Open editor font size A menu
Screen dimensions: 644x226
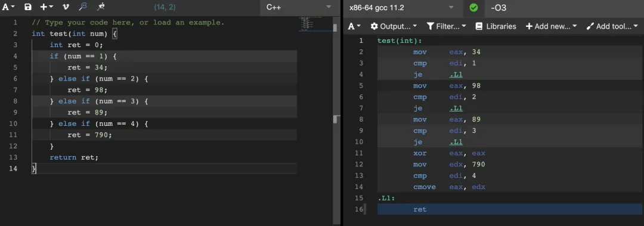8,7
